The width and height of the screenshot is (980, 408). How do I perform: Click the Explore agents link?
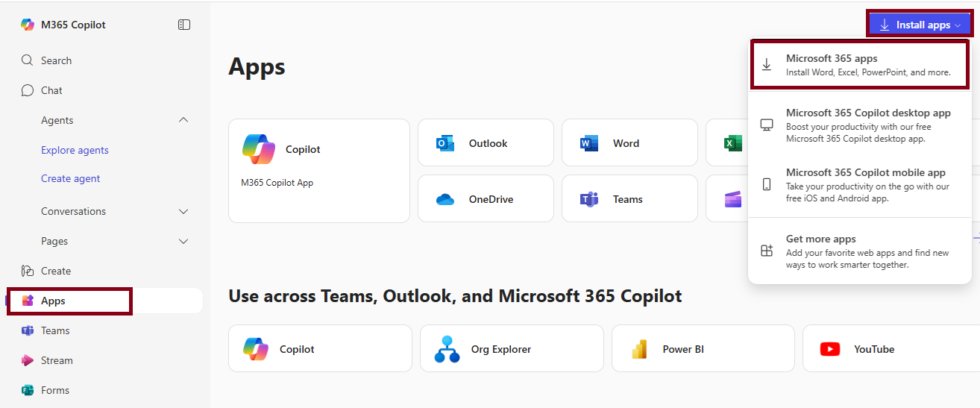[75, 150]
